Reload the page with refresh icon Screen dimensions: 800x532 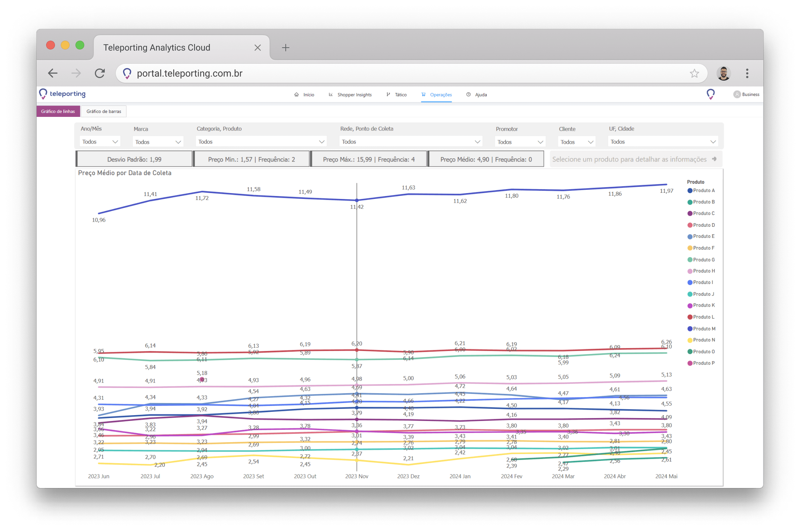100,73
